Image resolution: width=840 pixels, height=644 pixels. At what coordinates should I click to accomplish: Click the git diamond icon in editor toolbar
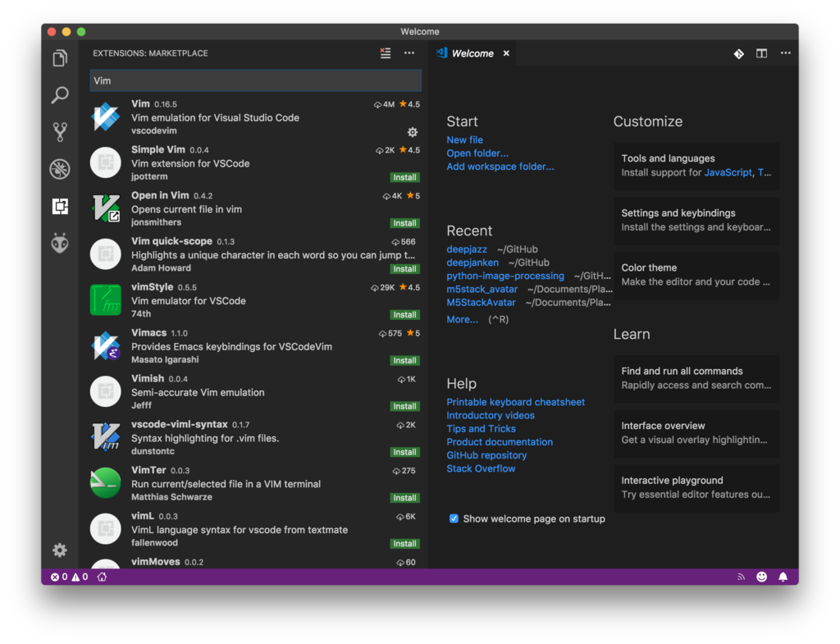(x=739, y=53)
